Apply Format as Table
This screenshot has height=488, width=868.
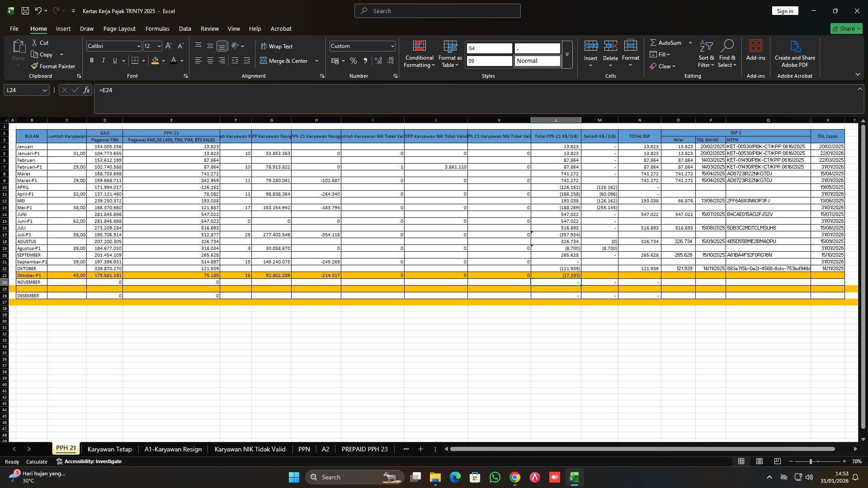449,53
